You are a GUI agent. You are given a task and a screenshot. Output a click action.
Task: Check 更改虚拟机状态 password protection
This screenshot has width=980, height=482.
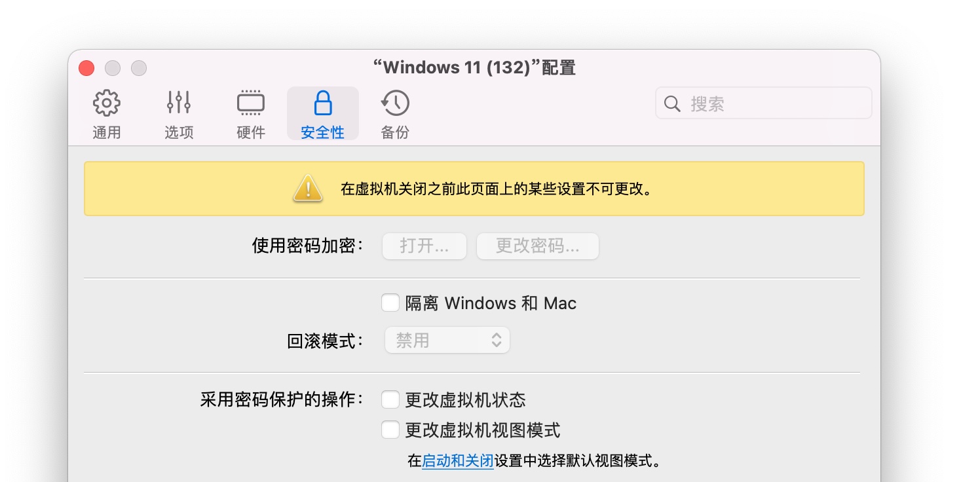pyautogui.click(x=390, y=399)
